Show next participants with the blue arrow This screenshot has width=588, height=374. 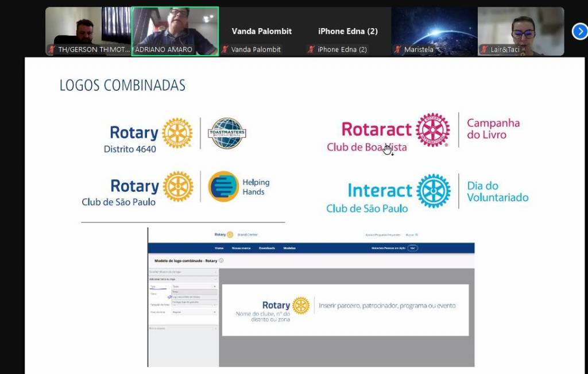[x=579, y=32]
